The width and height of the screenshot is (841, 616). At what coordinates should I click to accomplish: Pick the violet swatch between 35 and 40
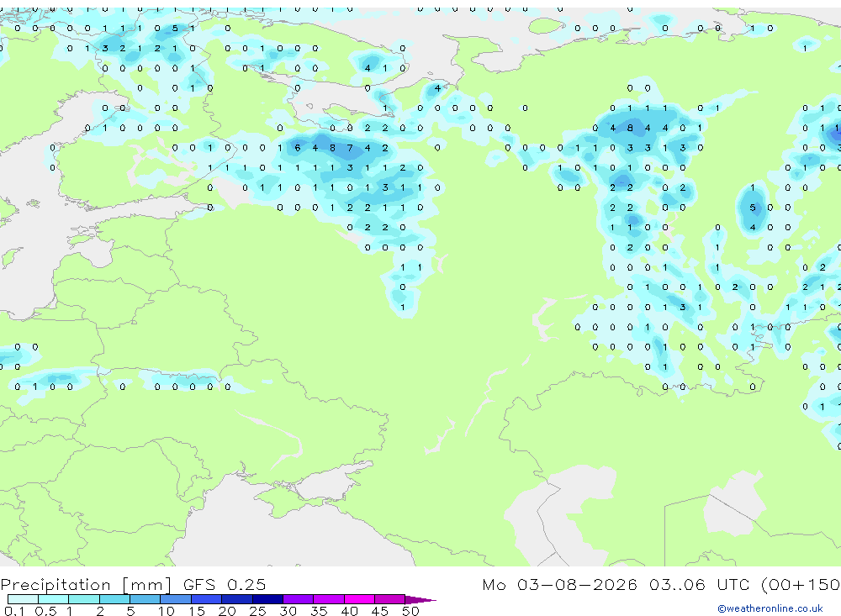(329, 599)
